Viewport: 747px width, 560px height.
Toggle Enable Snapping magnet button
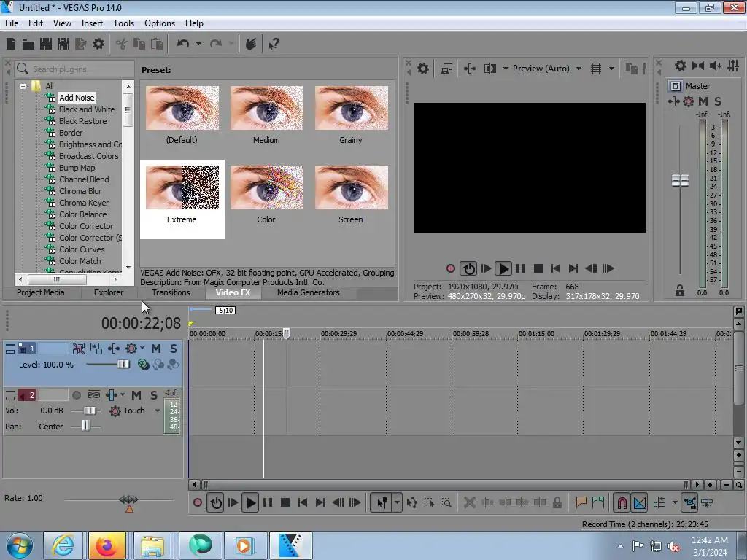pyautogui.click(x=622, y=502)
